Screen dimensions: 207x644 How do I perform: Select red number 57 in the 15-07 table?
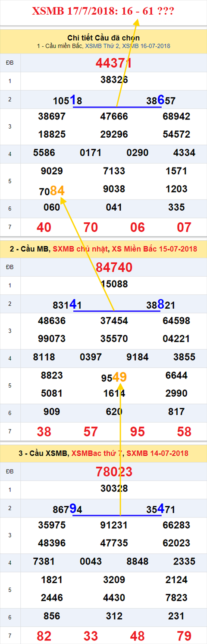tap(91, 431)
